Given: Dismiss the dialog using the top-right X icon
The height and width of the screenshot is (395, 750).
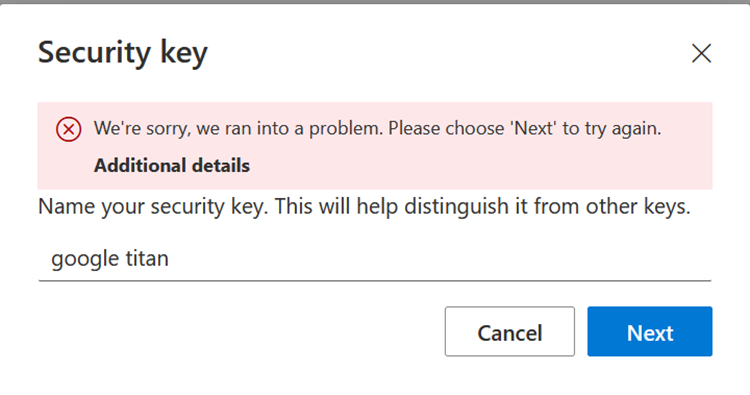Looking at the screenshot, I should [701, 53].
